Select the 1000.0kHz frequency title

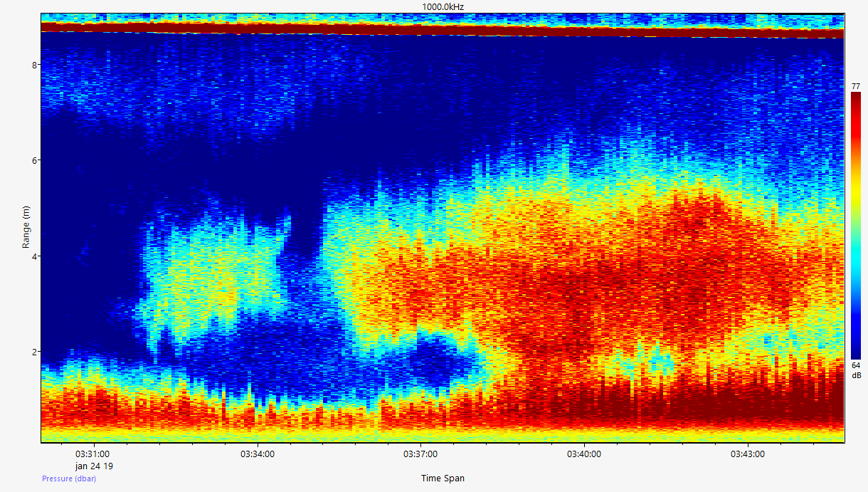pyautogui.click(x=442, y=6)
